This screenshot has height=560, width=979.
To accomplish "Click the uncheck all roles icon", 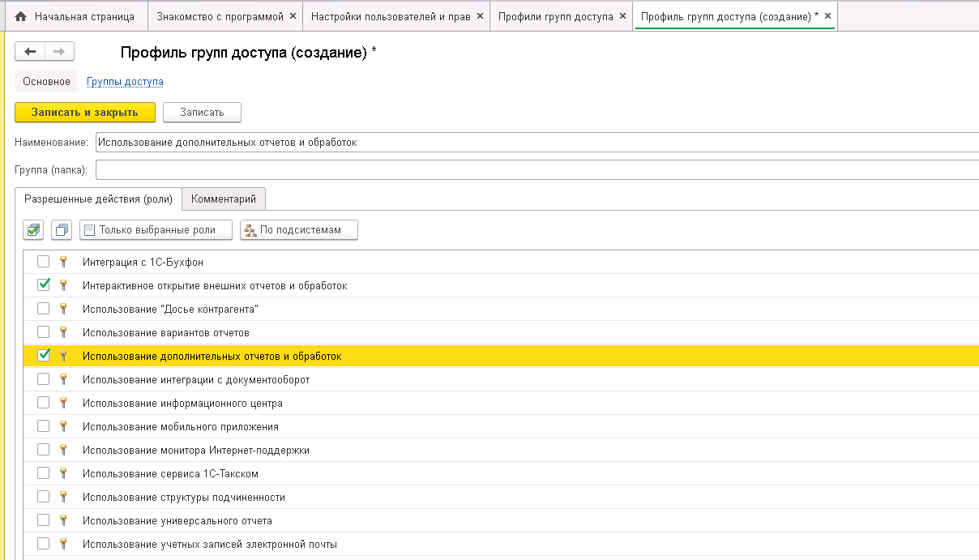I will pyautogui.click(x=62, y=230).
